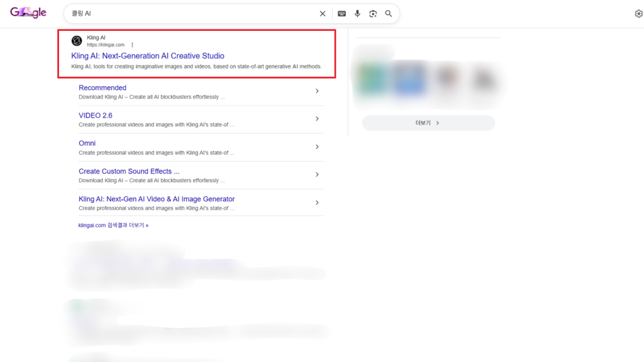Viewport: 644px width, 362px height.
Task: Open image search with the camera icon
Action: pyautogui.click(x=373, y=13)
